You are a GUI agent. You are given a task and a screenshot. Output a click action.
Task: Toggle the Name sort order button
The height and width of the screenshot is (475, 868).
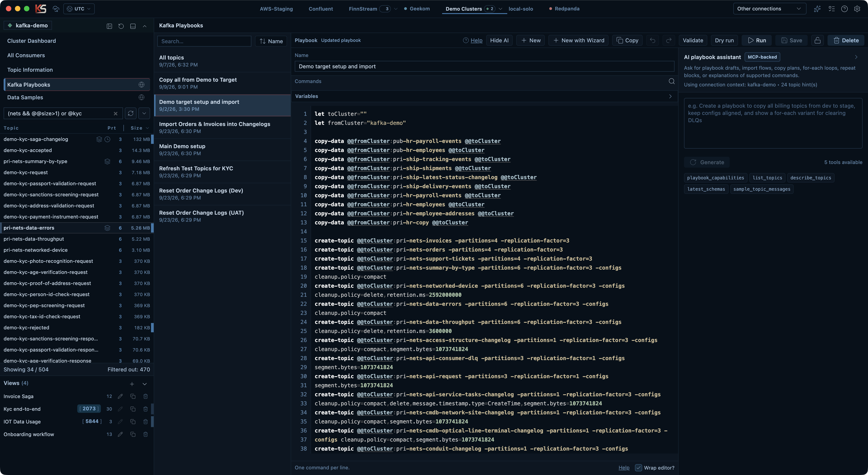271,41
